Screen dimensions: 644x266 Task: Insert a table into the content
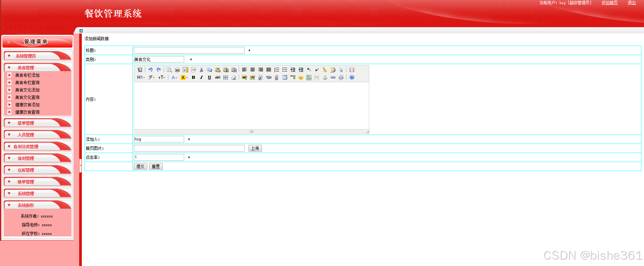tap(285, 77)
